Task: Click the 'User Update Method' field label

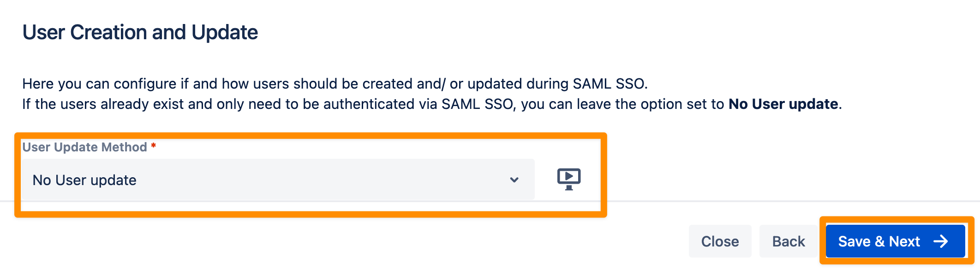Action: [x=84, y=147]
